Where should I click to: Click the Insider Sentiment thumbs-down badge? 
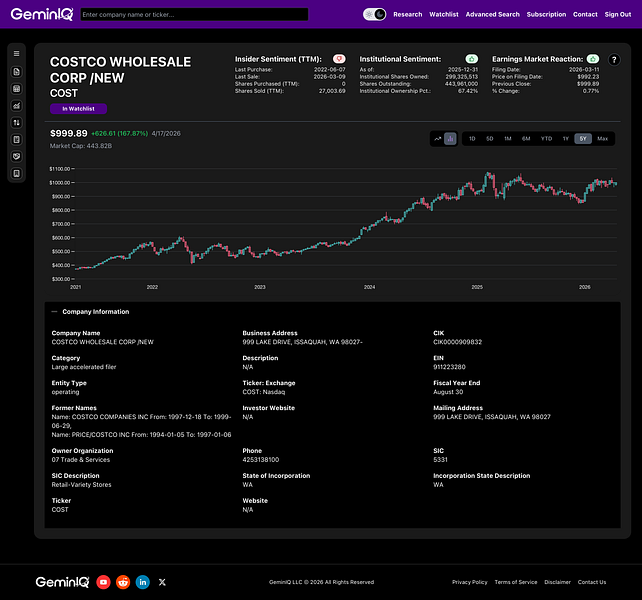339,59
